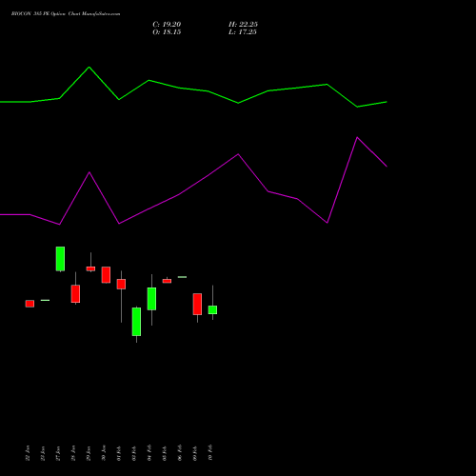Click the 01 Feb date label
The image size is (476, 476).
tap(119, 453)
